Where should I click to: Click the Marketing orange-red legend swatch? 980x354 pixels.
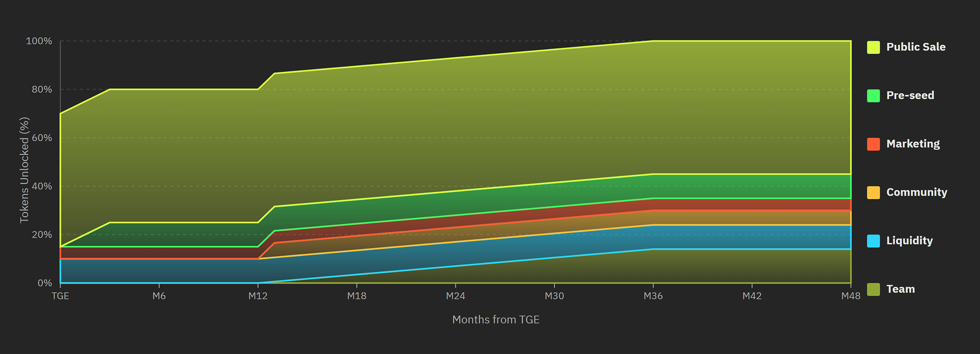873,144
